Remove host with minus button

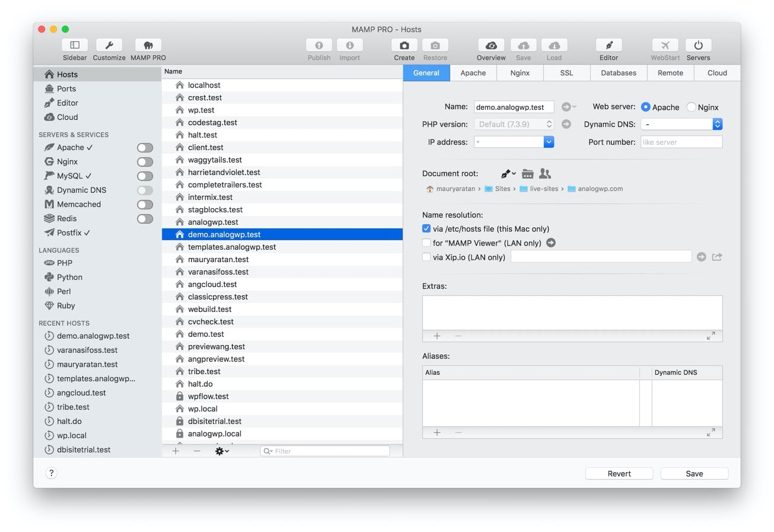click(197, 451)
